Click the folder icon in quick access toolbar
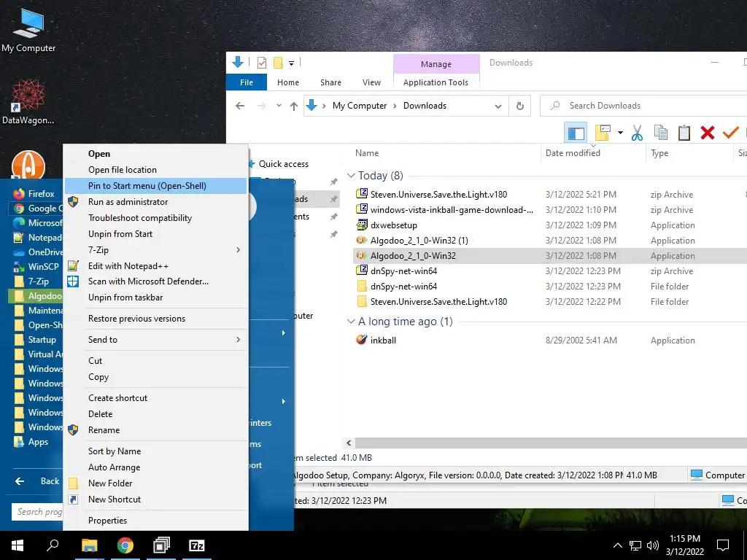747x560 pixels. [x=278, y=63]
